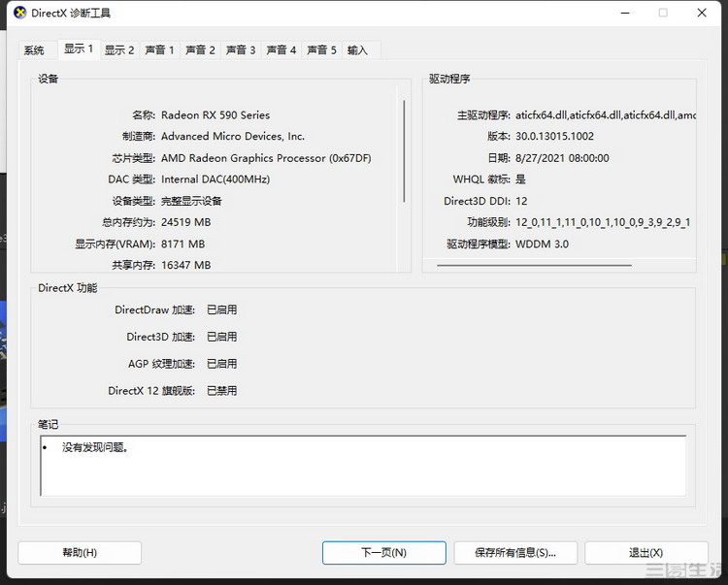
Task: Click Internal DAC(400MHz) value
Action: [215, 179]
